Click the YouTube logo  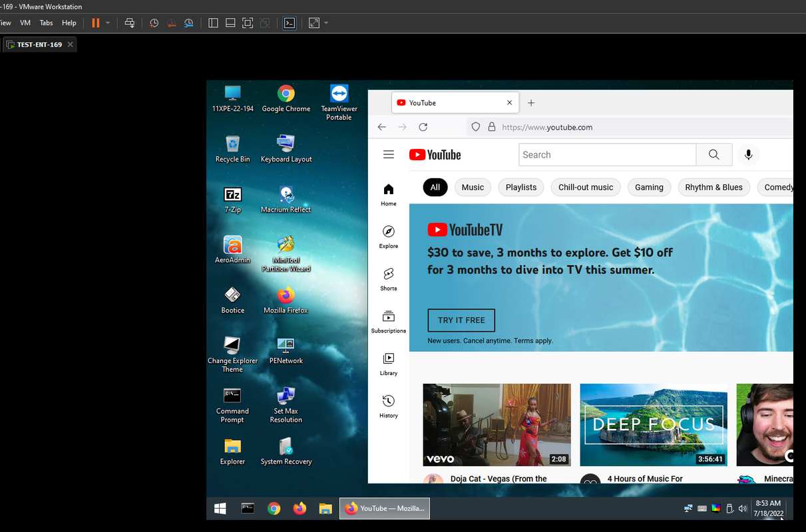[435, 155]
